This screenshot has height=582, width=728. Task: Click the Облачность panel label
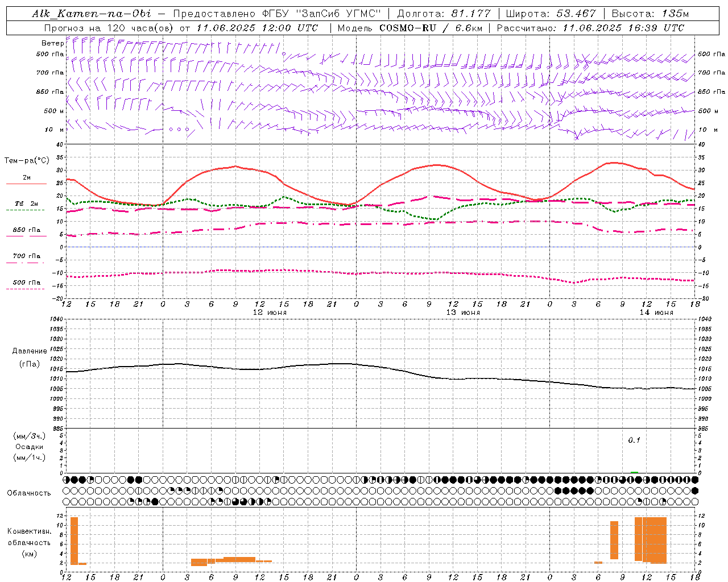point(29,493)
